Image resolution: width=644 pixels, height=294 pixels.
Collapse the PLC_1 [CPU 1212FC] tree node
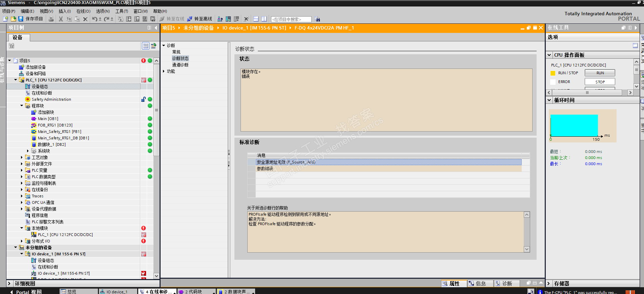[16, 80]
